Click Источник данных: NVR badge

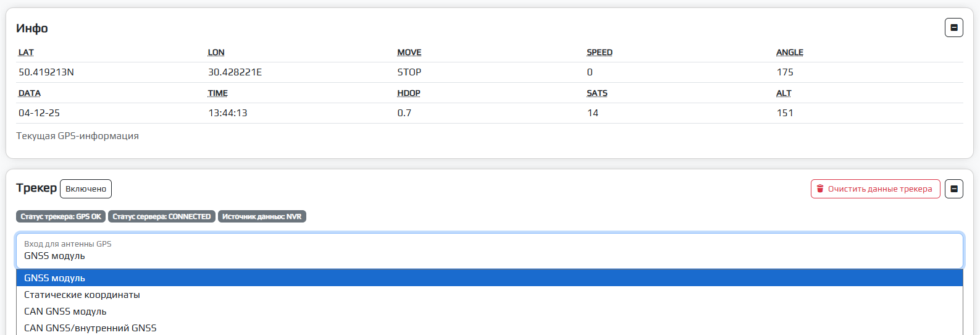[262, 216]
